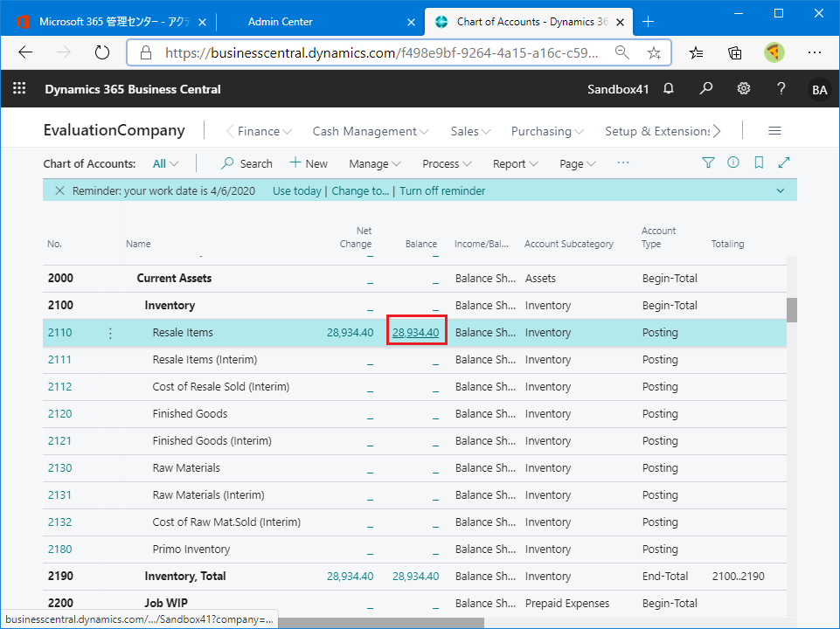The image size is (840, 629).
Task: Switch to the Admin Center tab
Action: coord(281,22)
